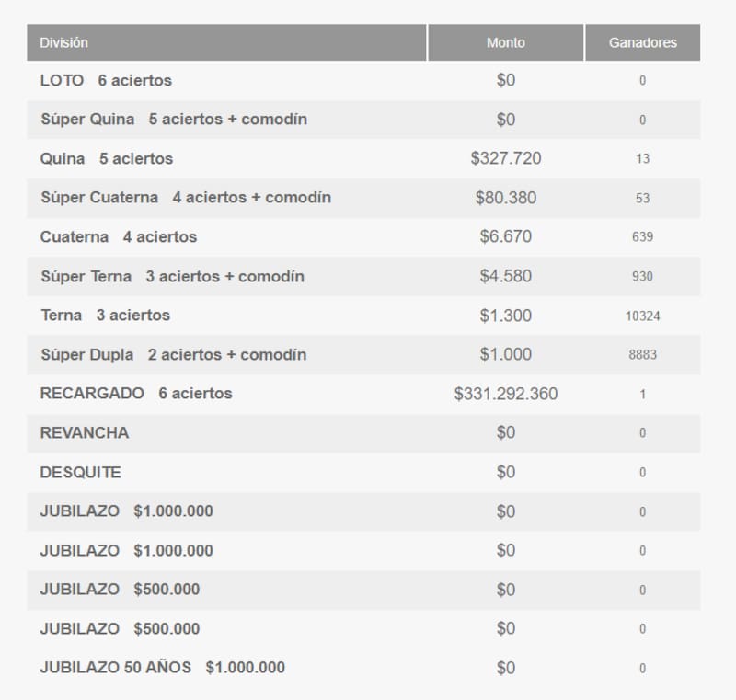Click the REVANCHA division label
The height and width of the screenshot is (700, 736).
tap(85, 432)
